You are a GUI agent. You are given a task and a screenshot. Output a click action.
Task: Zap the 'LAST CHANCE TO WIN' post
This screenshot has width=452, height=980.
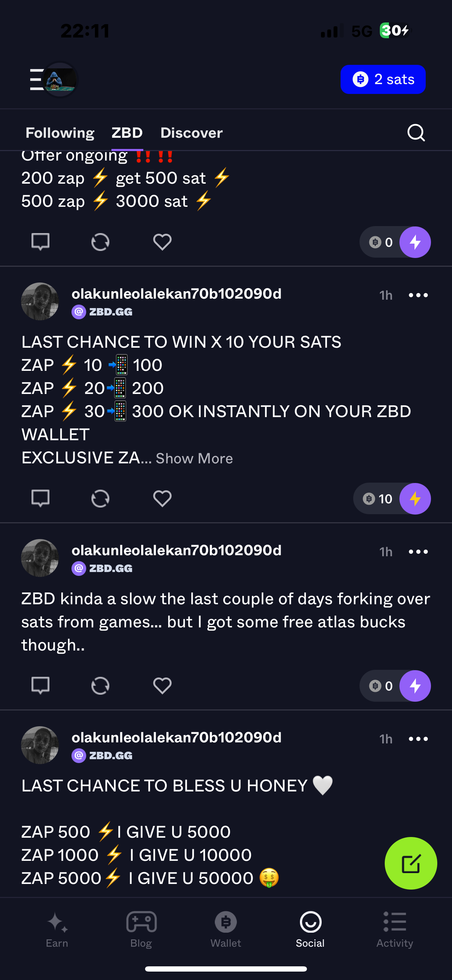pyautogui.click(x=415, y=499)
